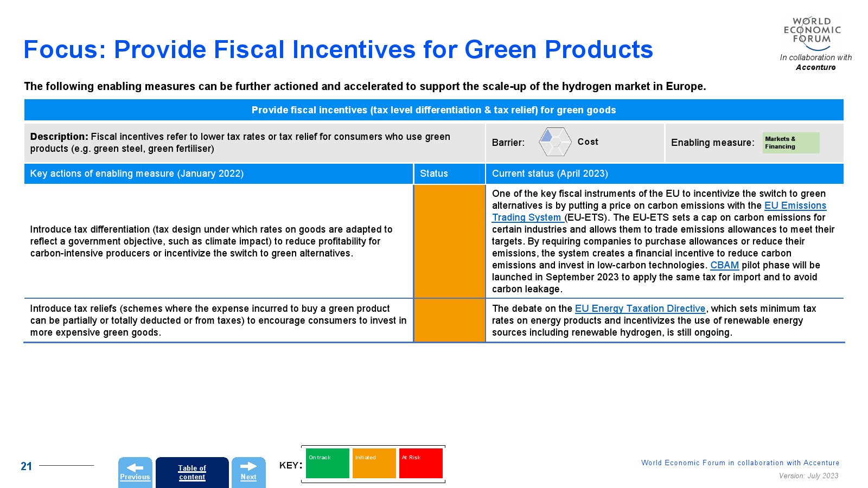Screen dimensions: 868x488
Task: Click the blue fiscal incentives banner heading
Action: point(433,110)
